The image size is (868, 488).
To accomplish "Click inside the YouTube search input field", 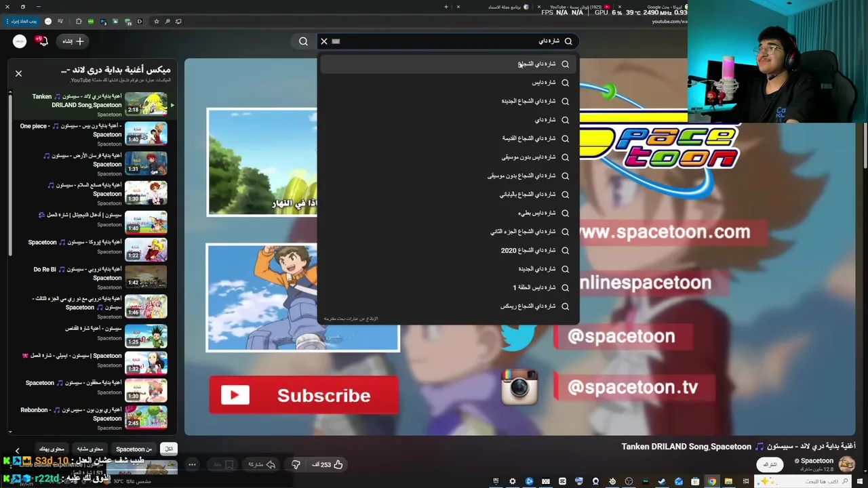I will tap(448, 41).
